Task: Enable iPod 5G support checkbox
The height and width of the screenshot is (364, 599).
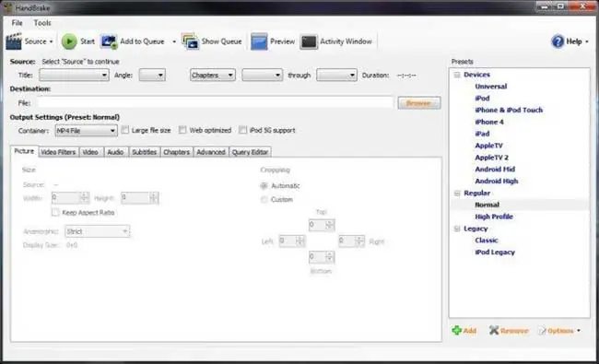Action: click(243, 130)
